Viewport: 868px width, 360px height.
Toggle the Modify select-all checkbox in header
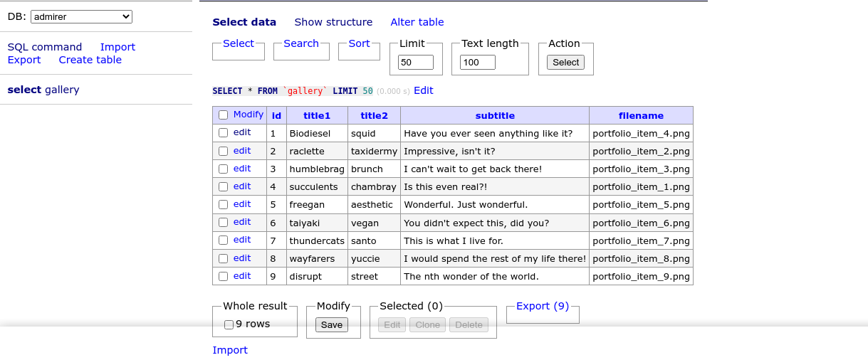click(x=224, y=115)
